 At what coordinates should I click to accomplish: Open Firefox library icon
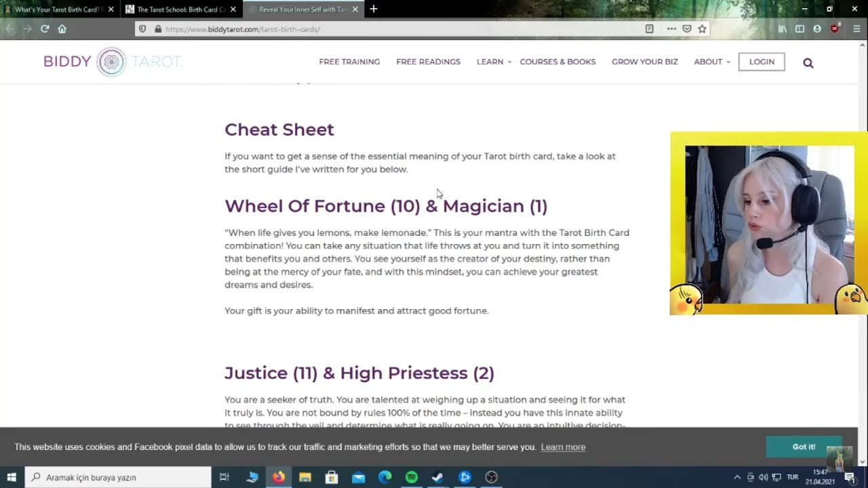click(783, 29)
